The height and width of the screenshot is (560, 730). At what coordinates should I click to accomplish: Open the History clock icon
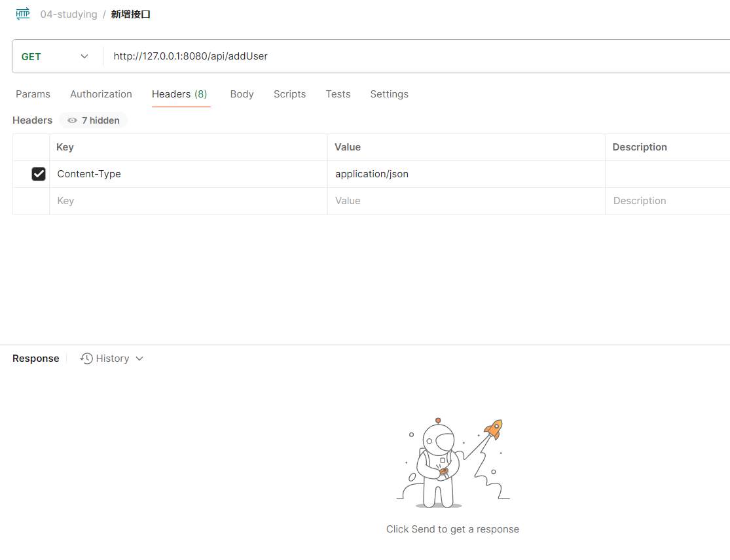86,359
